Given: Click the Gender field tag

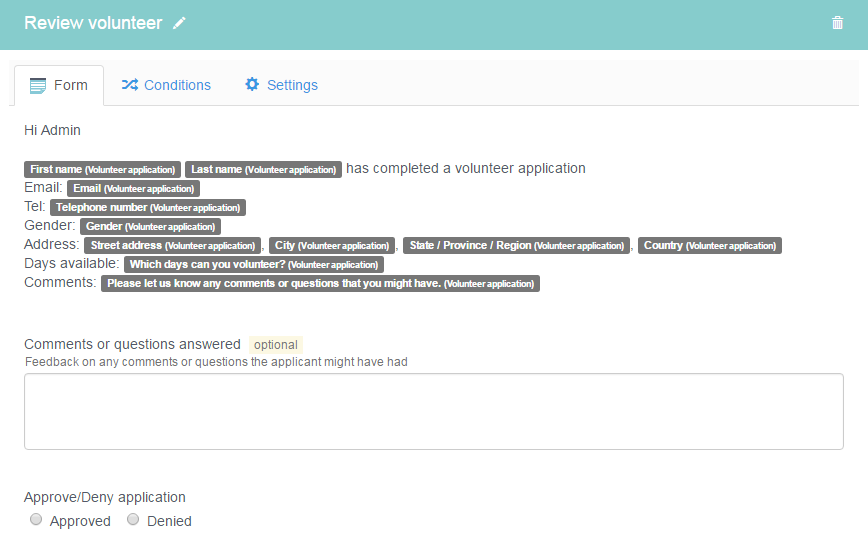Looking at the screenshot, I should [151, 226].
